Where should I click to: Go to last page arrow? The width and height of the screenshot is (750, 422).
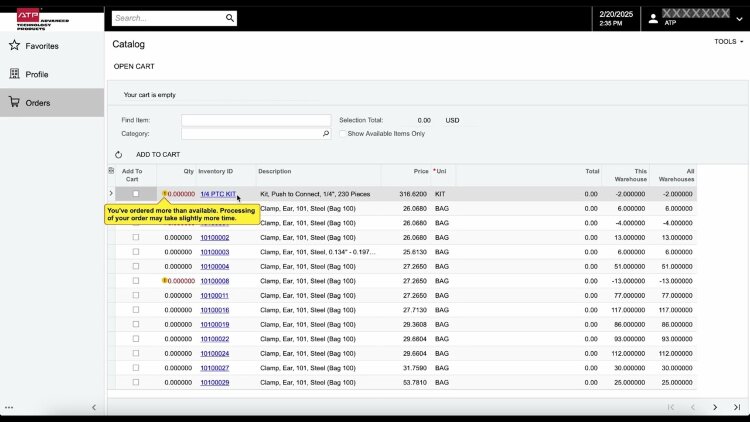tap(737, 407)
